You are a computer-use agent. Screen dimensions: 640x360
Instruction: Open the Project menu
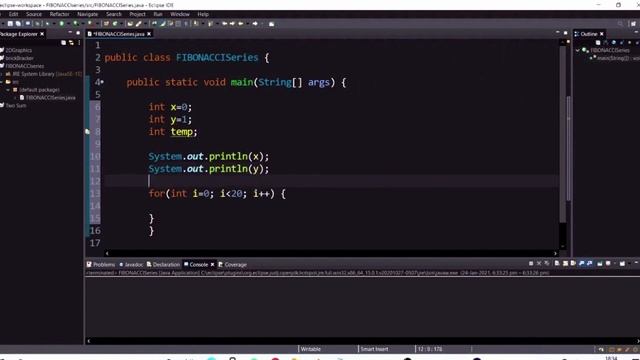click(138, 14)
